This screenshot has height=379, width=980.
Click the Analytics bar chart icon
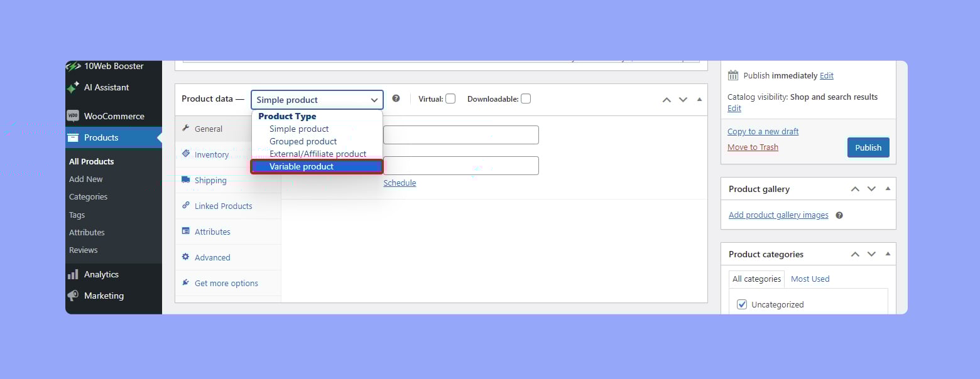coord(73,274)
